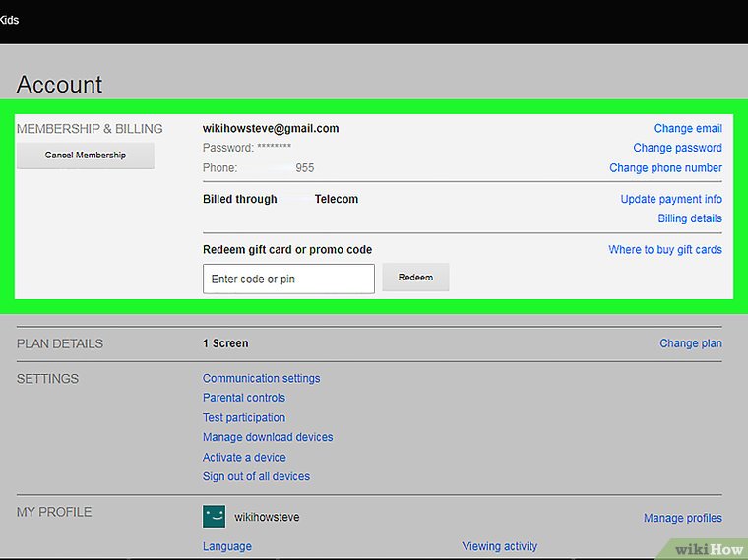Select Test participation link

point(244,417)
